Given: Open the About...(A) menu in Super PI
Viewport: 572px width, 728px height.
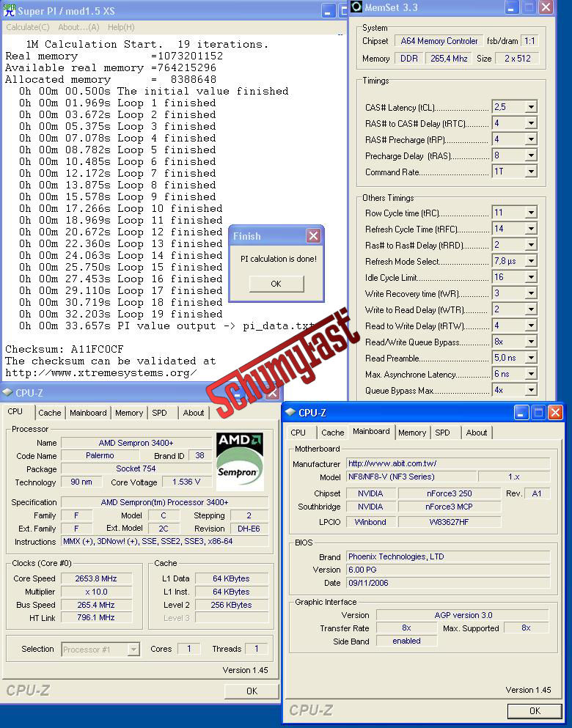Looking at the screenshot, I should click(x=78, y=27).
